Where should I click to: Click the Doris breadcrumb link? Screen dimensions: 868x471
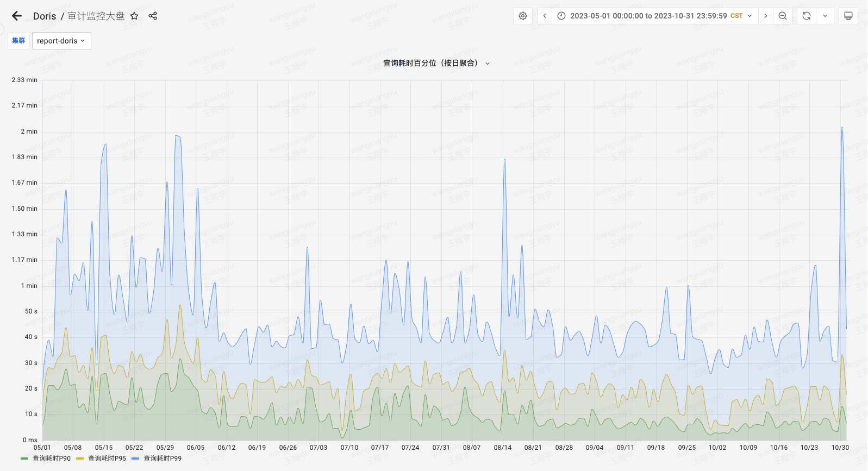point(45,16)
